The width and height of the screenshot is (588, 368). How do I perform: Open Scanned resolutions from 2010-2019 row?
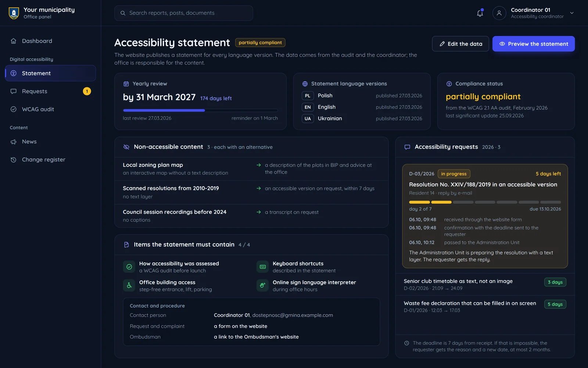pos(251,192)
